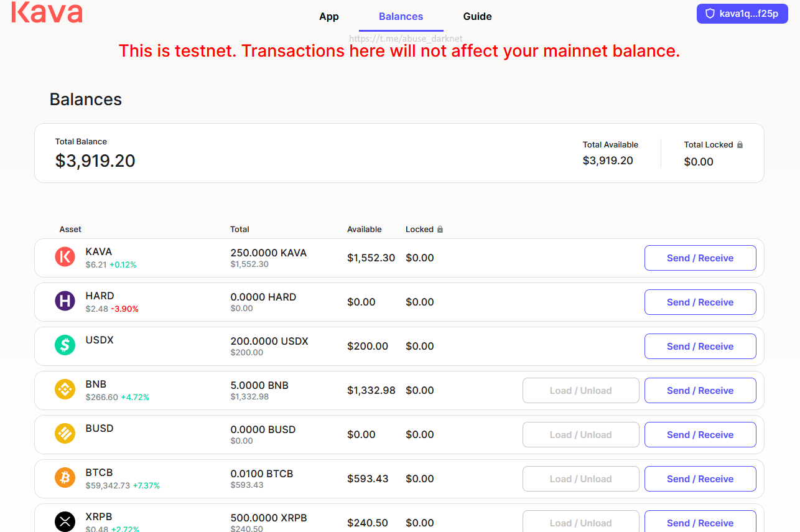Viewport: 800px width, 532px height.
Task: Open the App tab
Action: tap(329, 17)
